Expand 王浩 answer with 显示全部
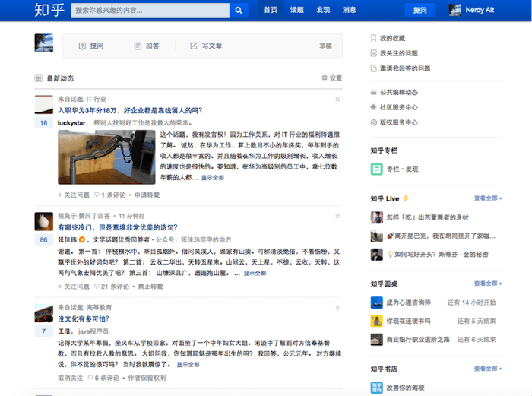The image size is (532, 396). [x=188, y=365]
